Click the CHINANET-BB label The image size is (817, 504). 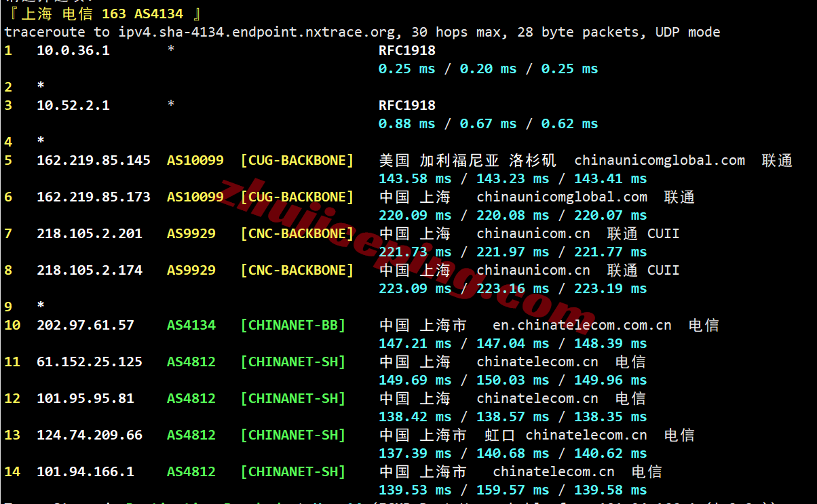293,325
